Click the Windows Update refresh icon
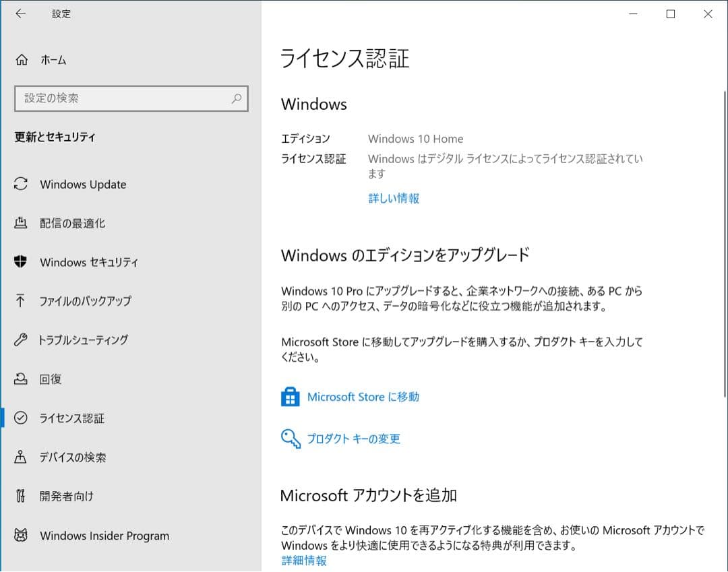This screenshot has width=728, height=572. (x=21, y=184)
